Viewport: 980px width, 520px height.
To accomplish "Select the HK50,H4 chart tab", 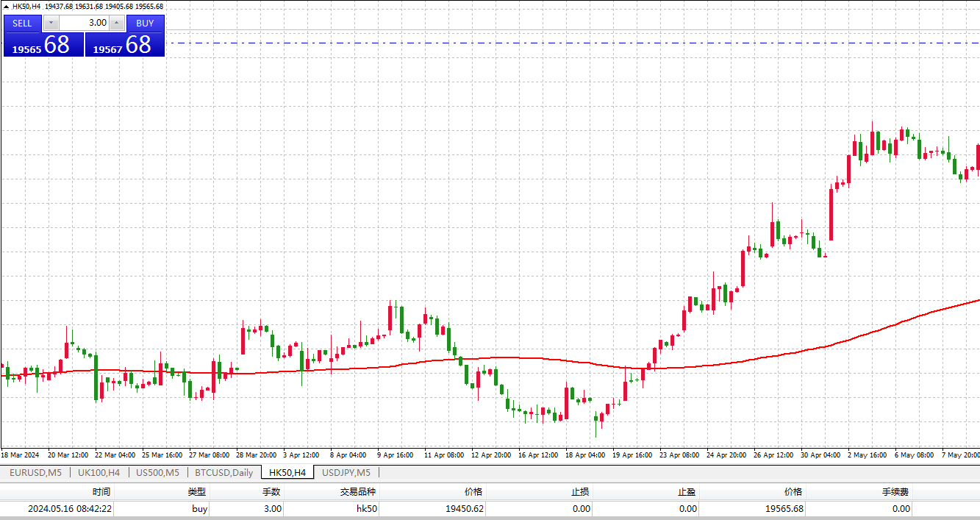I will coord(287,472).
